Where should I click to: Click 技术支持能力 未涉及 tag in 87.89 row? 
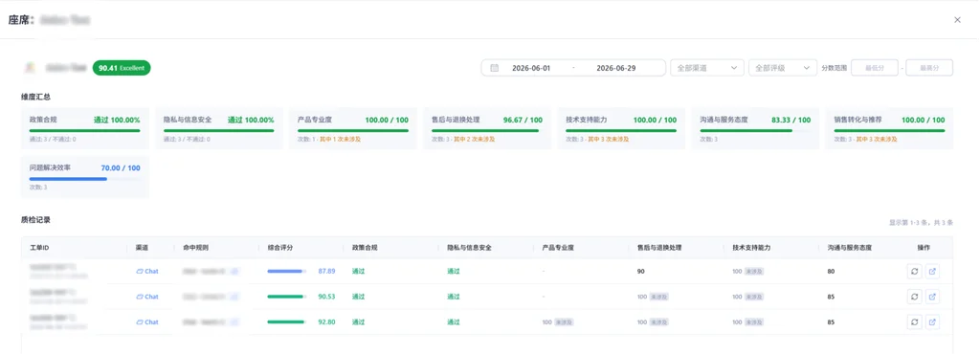point(755,272)
